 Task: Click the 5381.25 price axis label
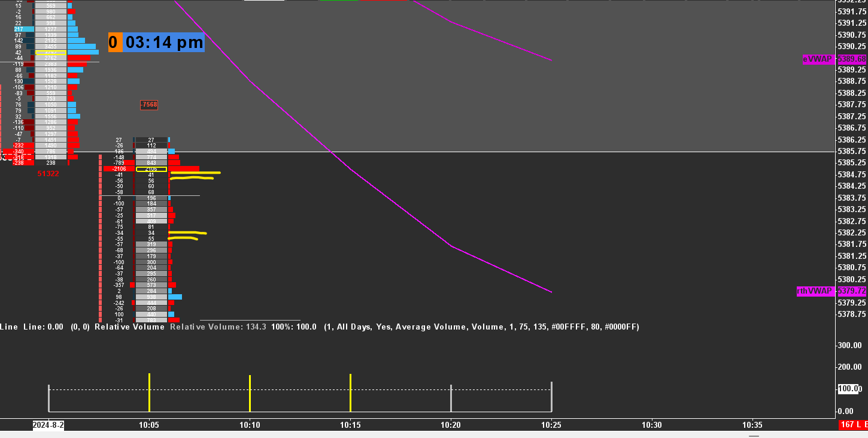852,256
